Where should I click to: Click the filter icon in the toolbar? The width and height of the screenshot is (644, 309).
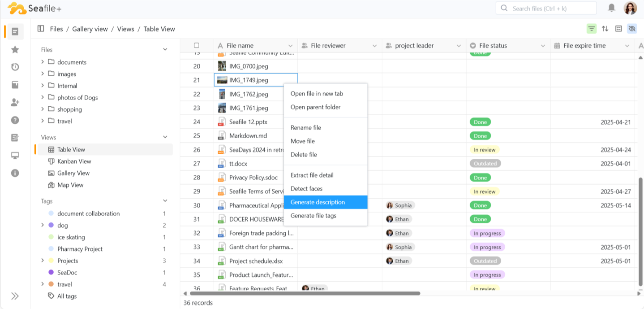(592, 29)
